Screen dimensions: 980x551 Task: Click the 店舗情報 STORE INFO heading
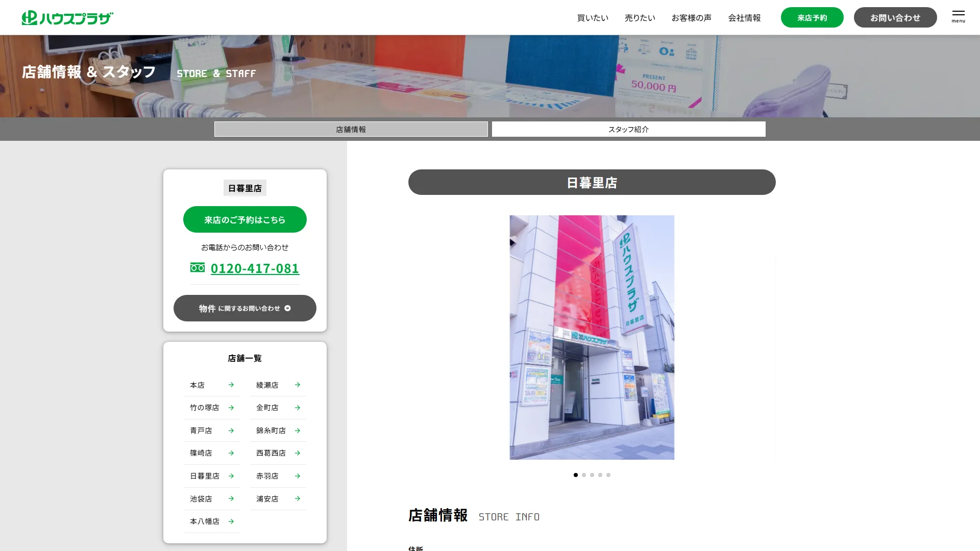click(474, 516)
